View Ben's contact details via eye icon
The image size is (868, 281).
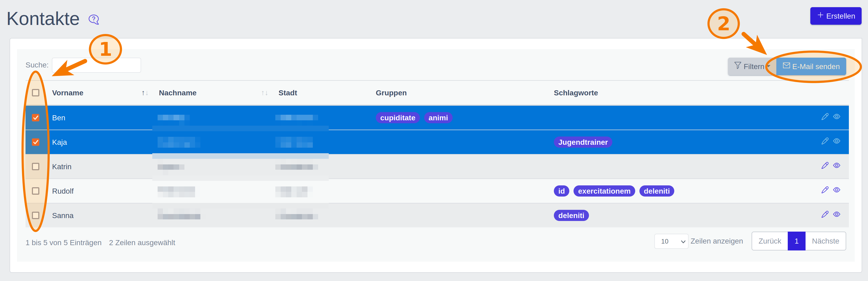click(x=836, y=117)
